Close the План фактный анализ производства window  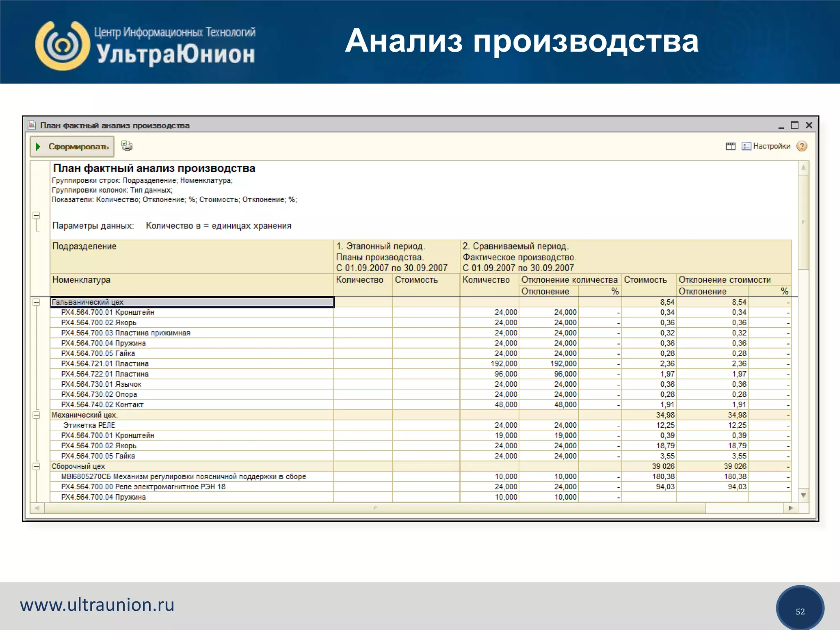coord(809,125)
